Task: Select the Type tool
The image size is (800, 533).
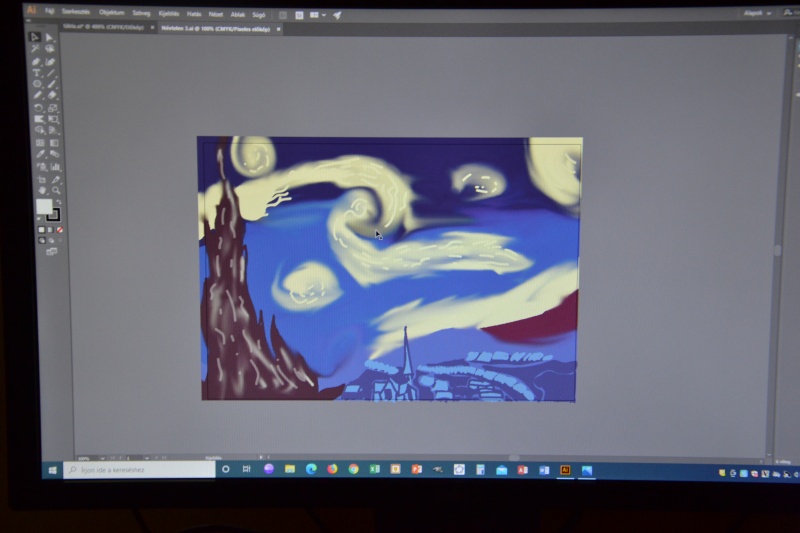Action: (36, 73)
